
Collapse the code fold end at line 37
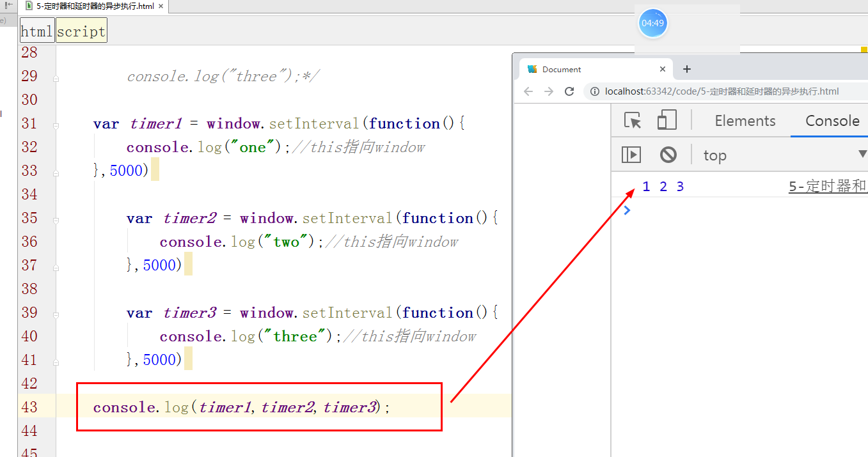coord(56,268)
